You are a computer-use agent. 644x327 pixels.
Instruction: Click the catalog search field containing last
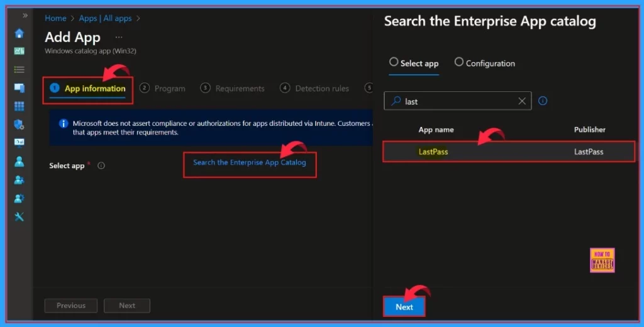(458, 101)
